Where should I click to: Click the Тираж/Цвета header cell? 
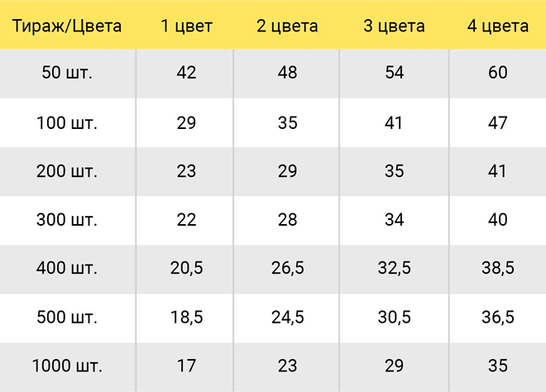point(67,26)
